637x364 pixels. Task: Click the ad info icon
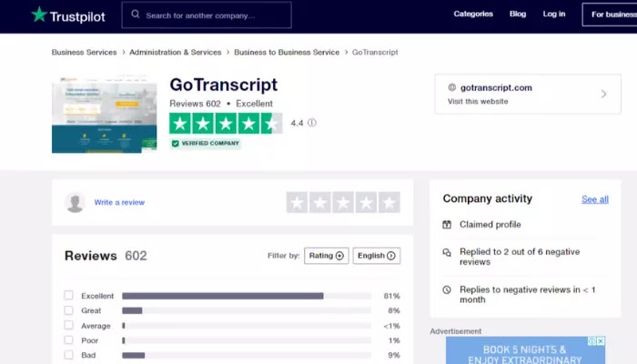point(592,341)
